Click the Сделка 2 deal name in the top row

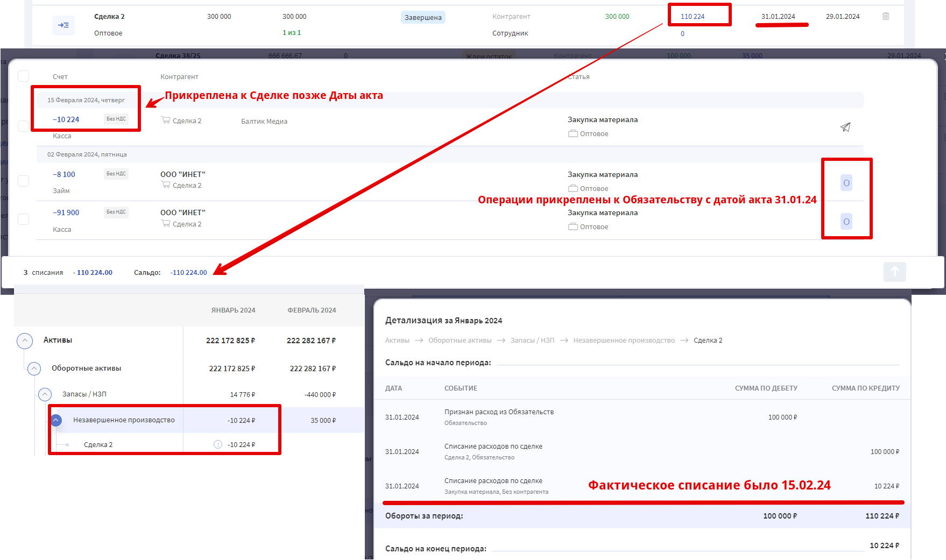point(109,16)
